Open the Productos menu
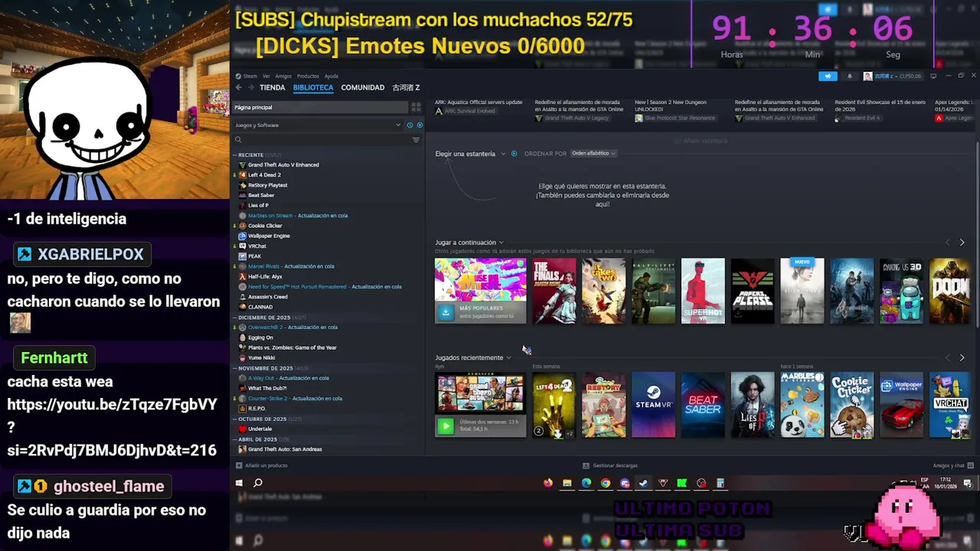 [308, 76]
